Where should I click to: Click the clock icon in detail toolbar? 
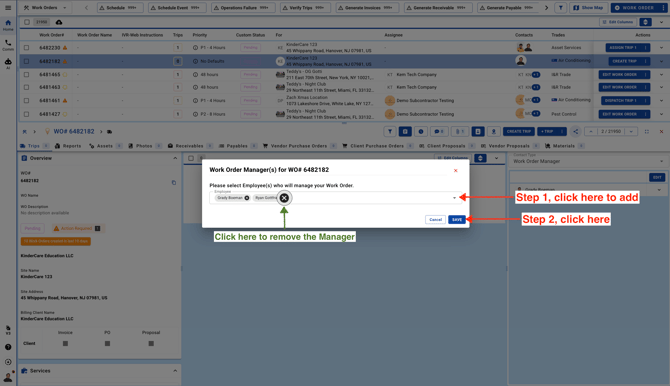point(421,132)
